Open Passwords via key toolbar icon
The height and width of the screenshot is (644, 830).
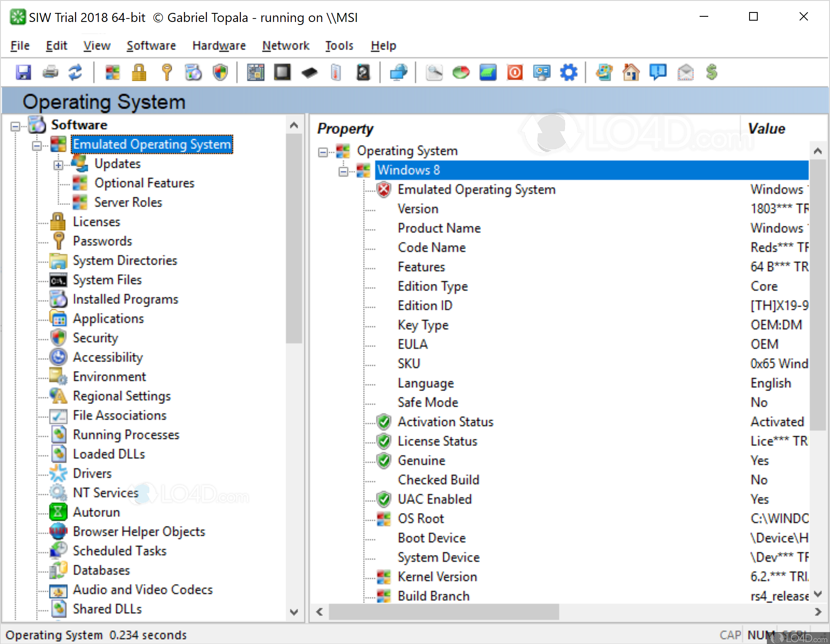[x=167, y=72]
